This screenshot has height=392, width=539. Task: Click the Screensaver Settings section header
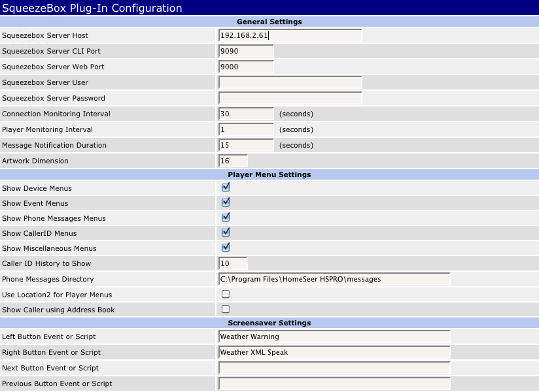point(269,323)
